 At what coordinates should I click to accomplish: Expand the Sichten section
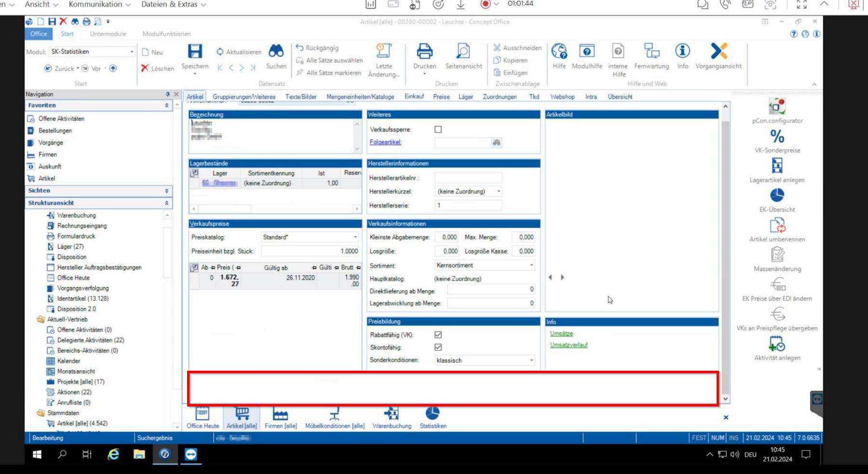pos(167,191)
